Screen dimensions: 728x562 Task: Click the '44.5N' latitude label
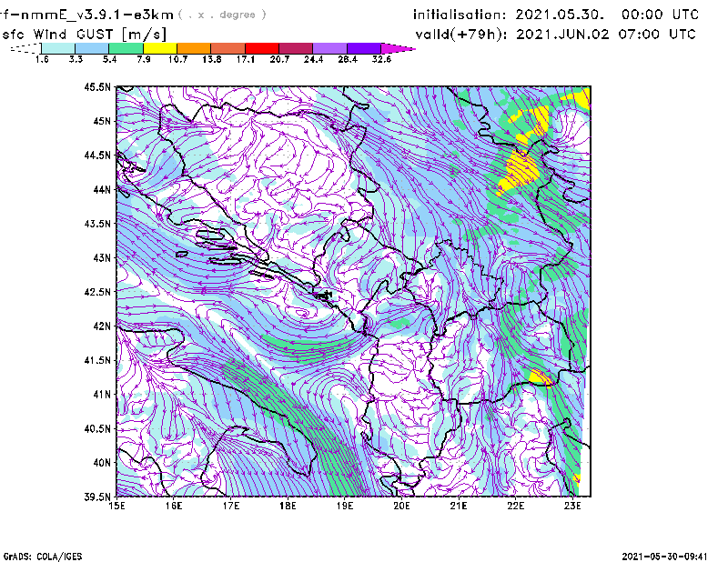97,155
